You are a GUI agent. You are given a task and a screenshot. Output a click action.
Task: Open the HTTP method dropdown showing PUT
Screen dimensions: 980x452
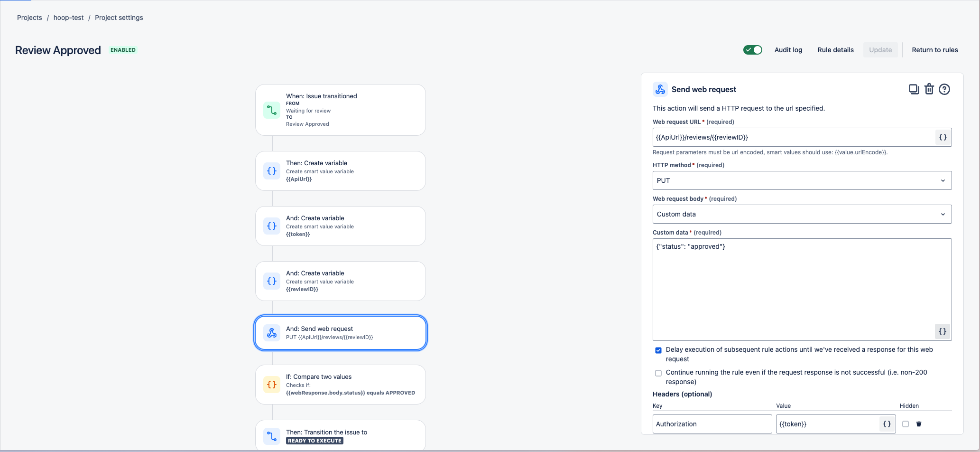(802, 180)
